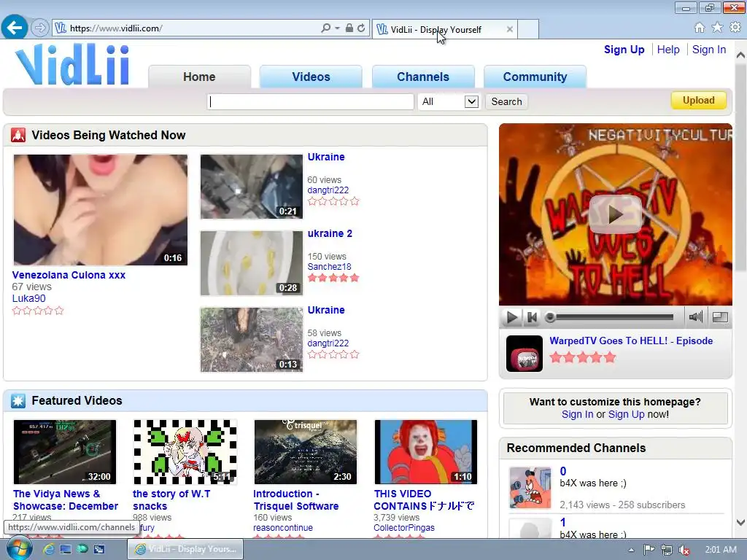This screenshot has height=560, width=747.
Task: Open the Channels tab
Action: [423, 77]
